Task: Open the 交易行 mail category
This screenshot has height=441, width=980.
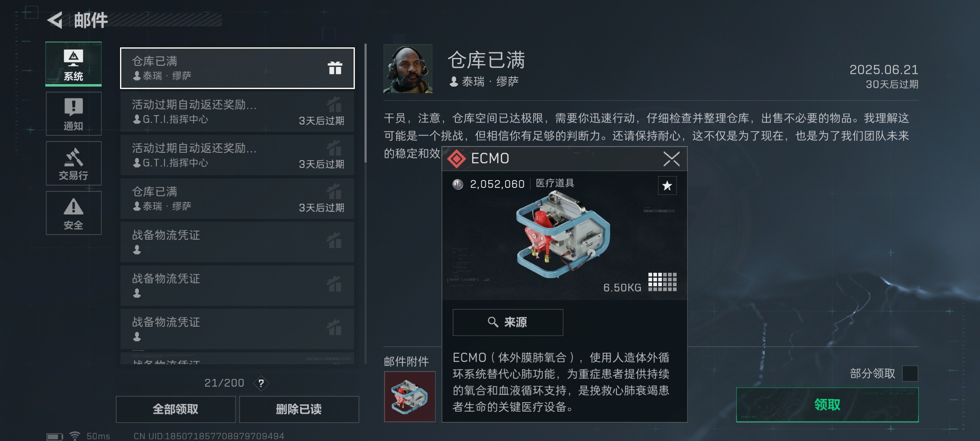Action: point(73,163)
